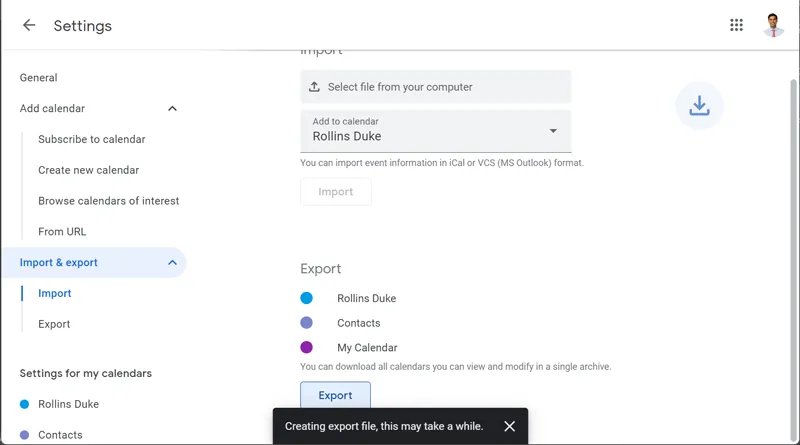800x445 pixels.
Task: Open Browse calendars of interest
Action: click(x=108, y=201)
